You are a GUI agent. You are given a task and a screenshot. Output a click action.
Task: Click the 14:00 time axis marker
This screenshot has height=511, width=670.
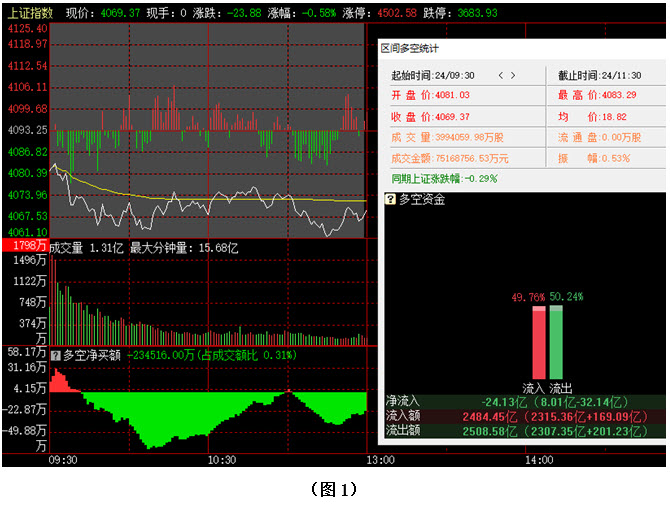(x=538, y=460)
